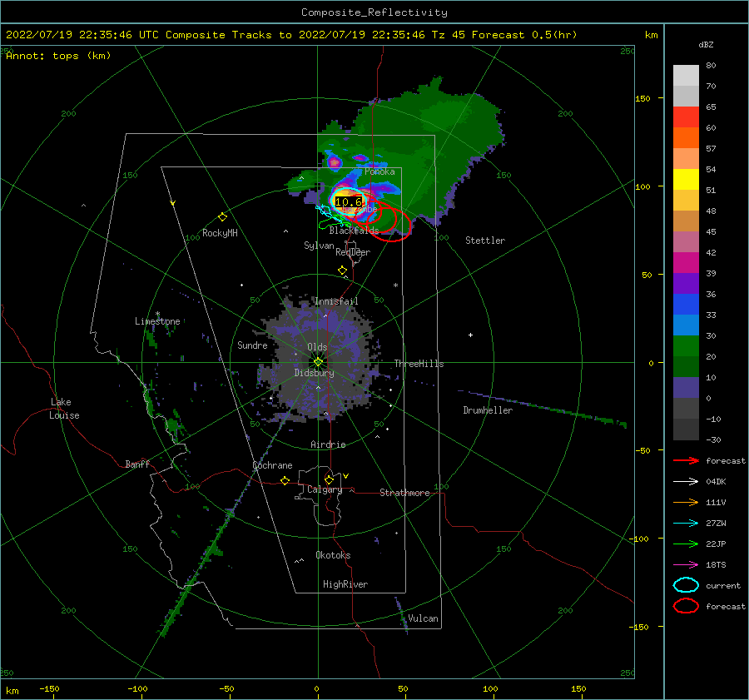Pick the magenta swatch between 42 and 39
The width and height of the screenshot is (749, 700).
[x=686, y=263]
